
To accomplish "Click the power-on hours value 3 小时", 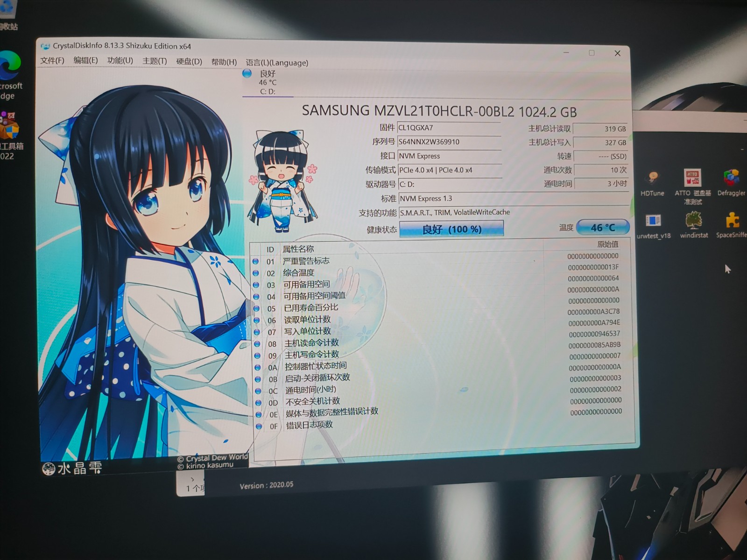I will (601, 183).
